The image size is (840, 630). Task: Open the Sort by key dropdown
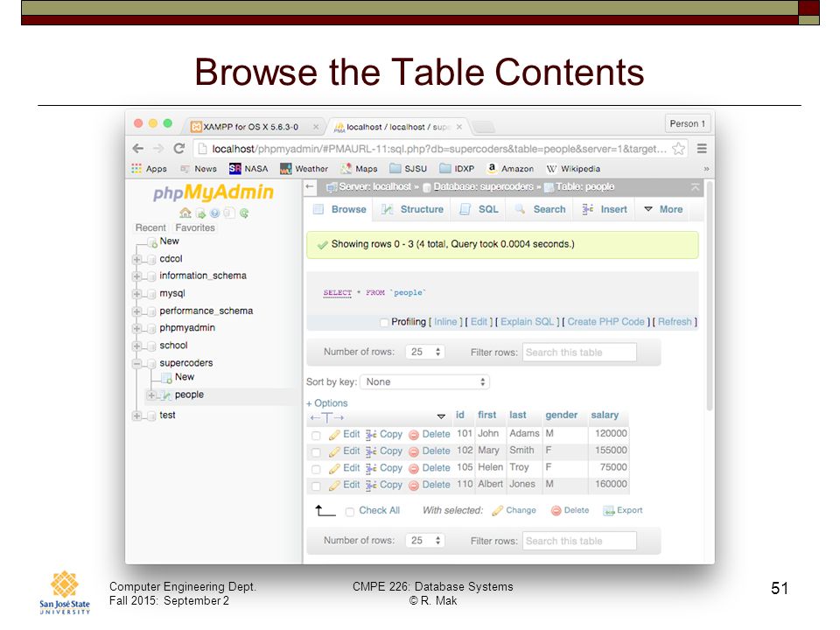click(x=425, y=382)
